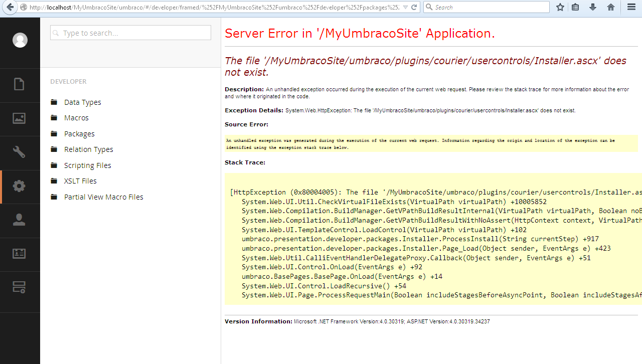Go to browser home icon
This screenshot has height=364, width=642.
coord(610,8)
